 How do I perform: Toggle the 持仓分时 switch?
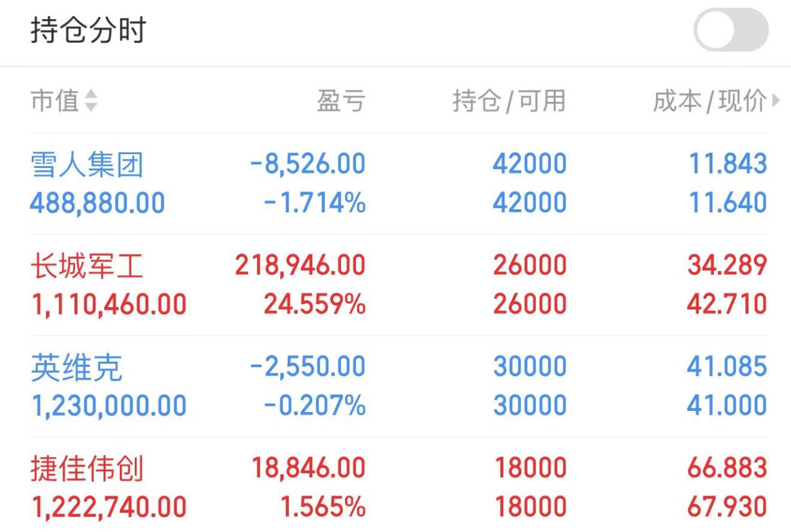coord(731,30)
